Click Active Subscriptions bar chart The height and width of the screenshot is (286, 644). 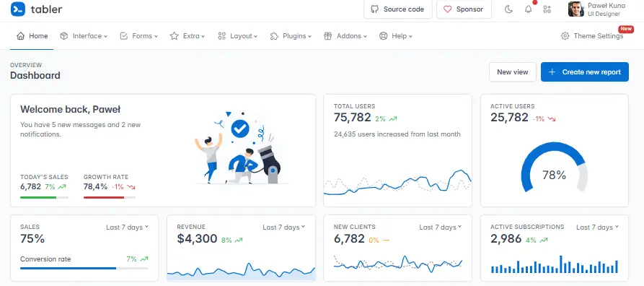[555, 264]
